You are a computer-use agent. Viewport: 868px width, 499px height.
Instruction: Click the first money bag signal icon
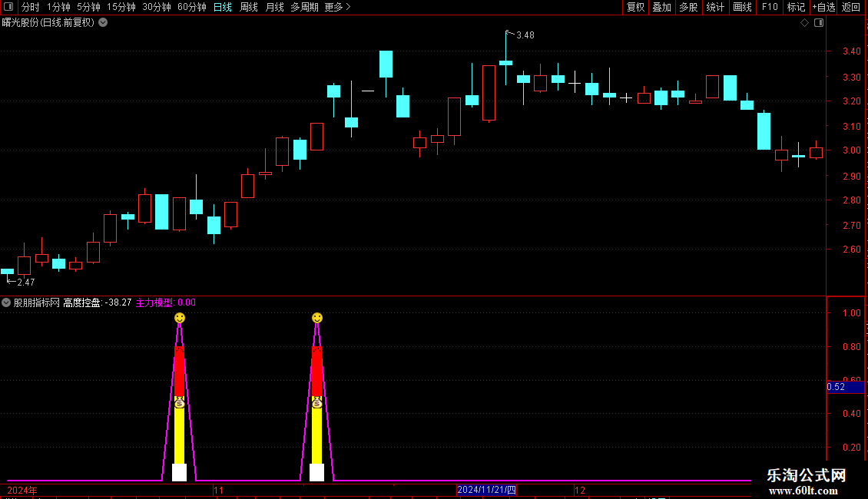(179, 403)
